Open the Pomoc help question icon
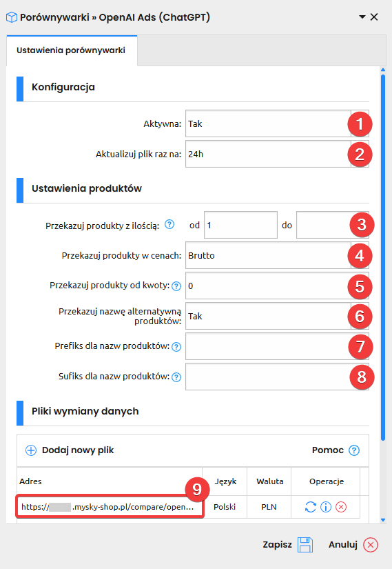 coord(354,450)
